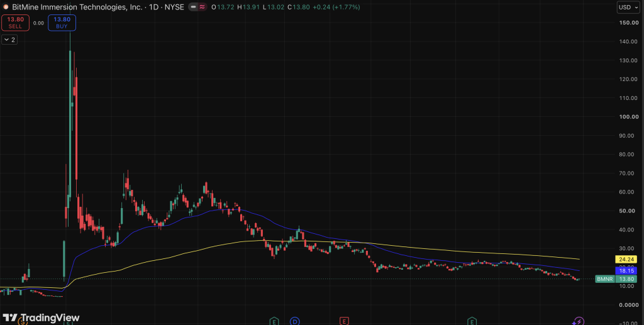Open the blue dividend D marker
The width and height of the screenshot is (644, 325).
click(295, 321)
